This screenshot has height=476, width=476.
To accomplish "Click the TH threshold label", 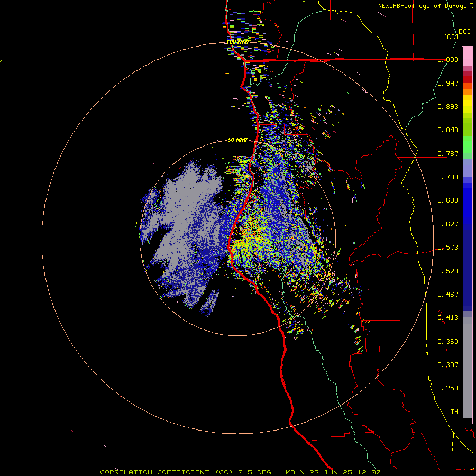I will [454, 412].
